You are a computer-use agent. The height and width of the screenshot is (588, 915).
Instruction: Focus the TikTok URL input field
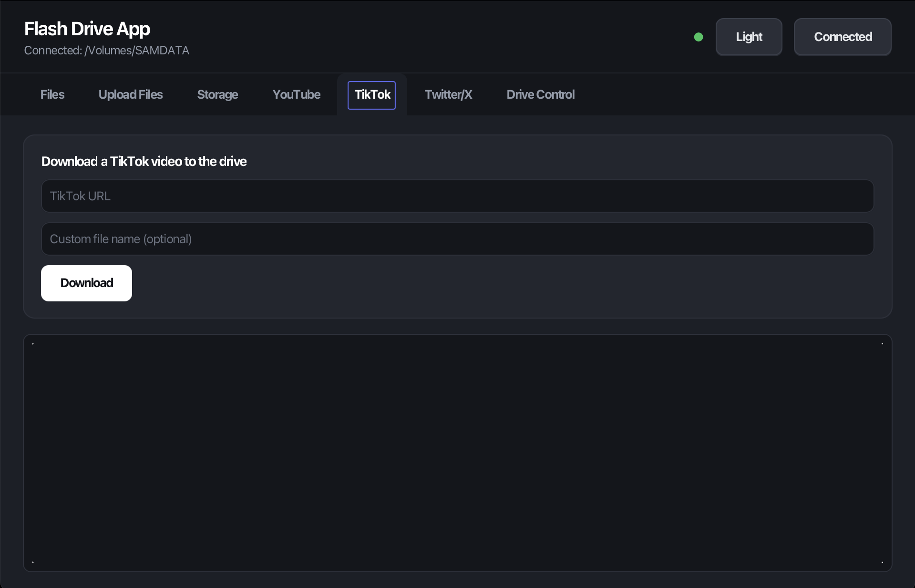click(x=457, y=196)
